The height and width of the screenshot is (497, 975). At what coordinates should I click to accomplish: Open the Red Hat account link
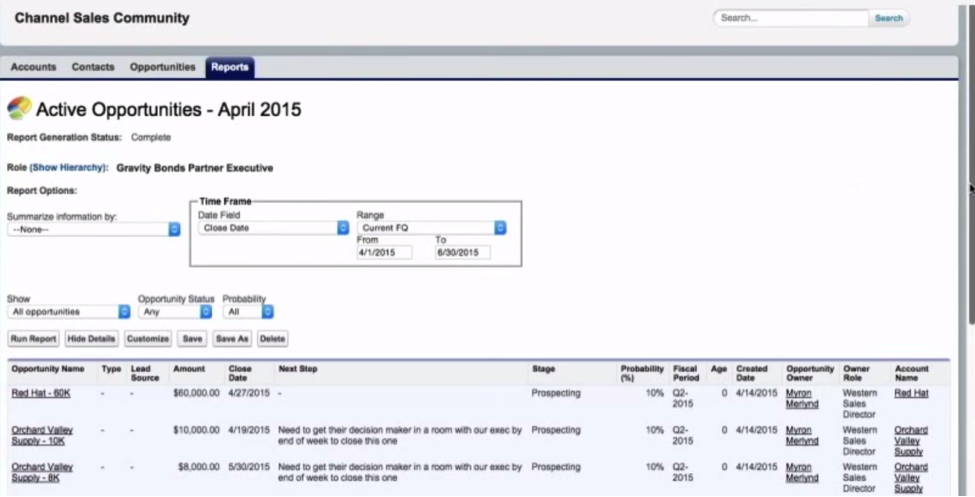pos(911,393)
